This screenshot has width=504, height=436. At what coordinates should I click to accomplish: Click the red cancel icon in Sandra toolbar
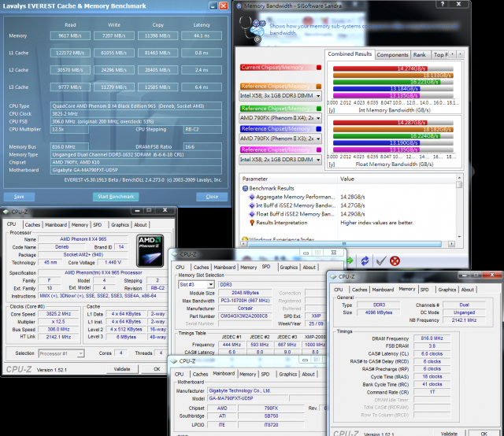tap(395, 261)
